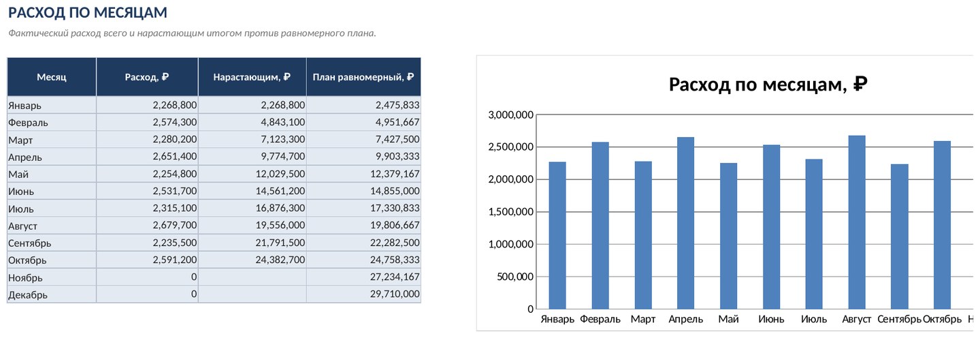Image resolution: width=980 pixels, height=338 pixels.
Task: Click the Апрель bar in the chart
Action: (685, 223)
